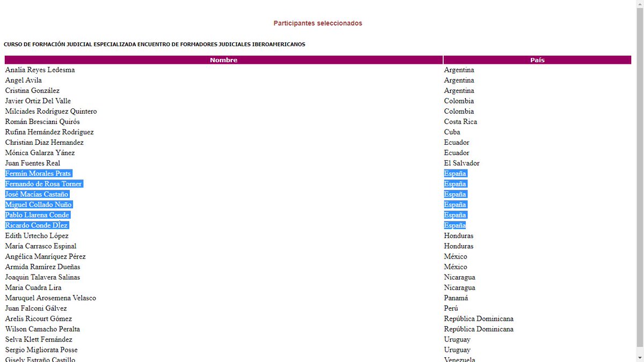Screen dimensions: 644x362
Task: Click Cuba country cell
Action: tap(452, 132)
